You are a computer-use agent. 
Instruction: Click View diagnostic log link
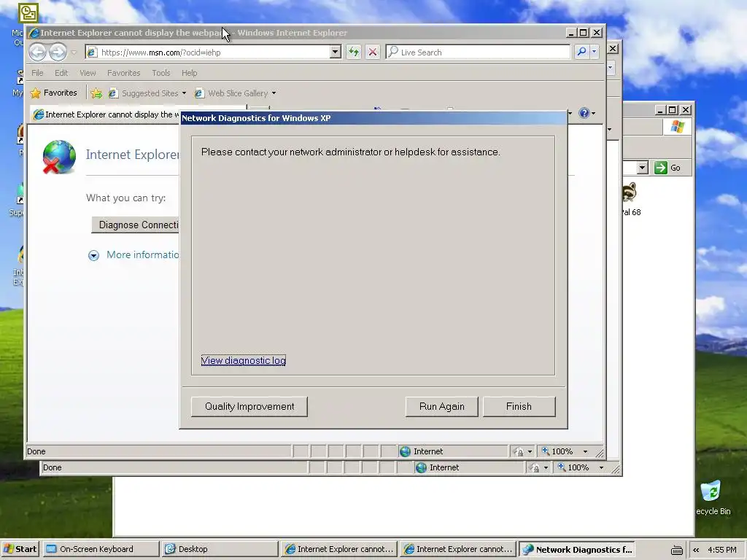pos(244,360)
